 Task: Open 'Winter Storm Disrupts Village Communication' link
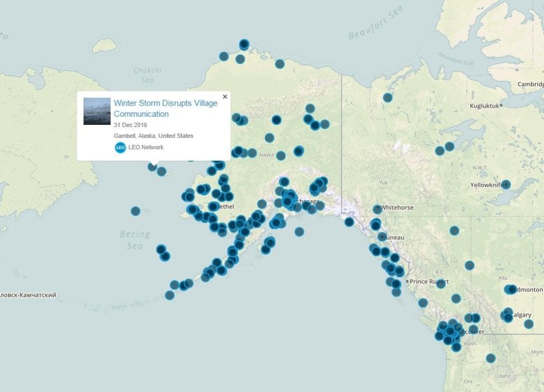tap(166, 108)
